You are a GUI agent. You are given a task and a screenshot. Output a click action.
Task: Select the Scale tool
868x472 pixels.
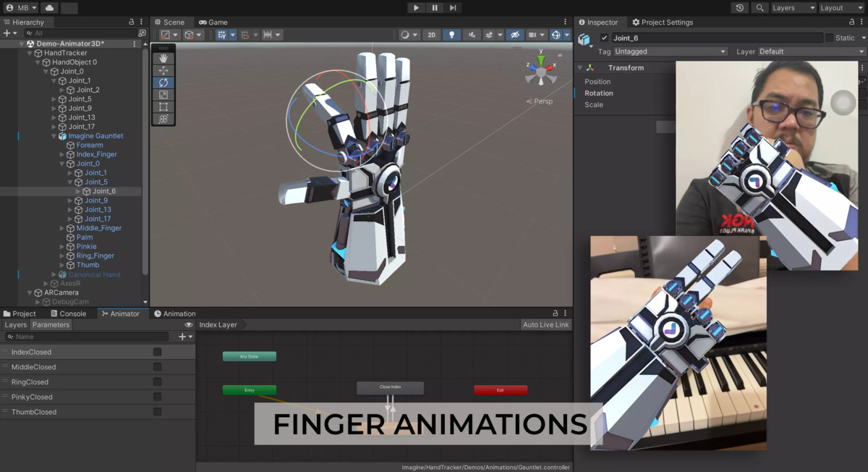click(x=164, y=94)
